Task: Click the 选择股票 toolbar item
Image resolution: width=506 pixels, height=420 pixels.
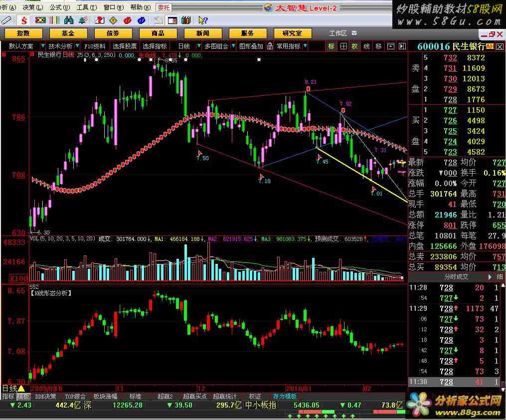Action: tap(125, 46)
